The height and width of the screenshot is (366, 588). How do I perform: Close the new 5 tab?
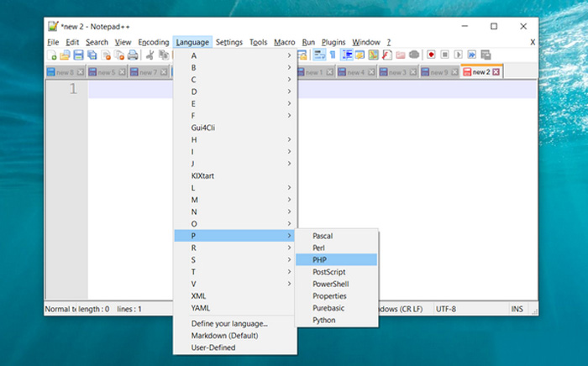pos(122,72)
